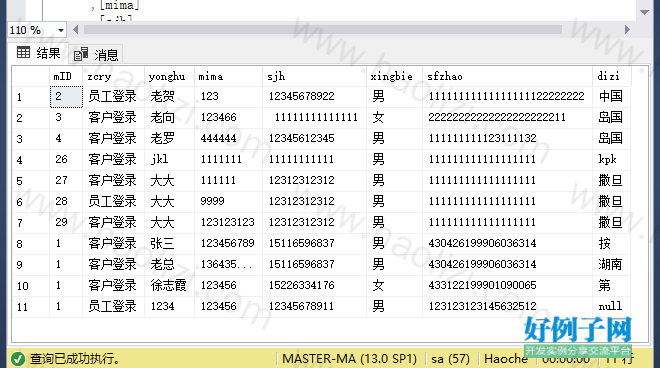Click sjh cell 15226334176
This screenshot has height=368, width=660.
(314, 286)
